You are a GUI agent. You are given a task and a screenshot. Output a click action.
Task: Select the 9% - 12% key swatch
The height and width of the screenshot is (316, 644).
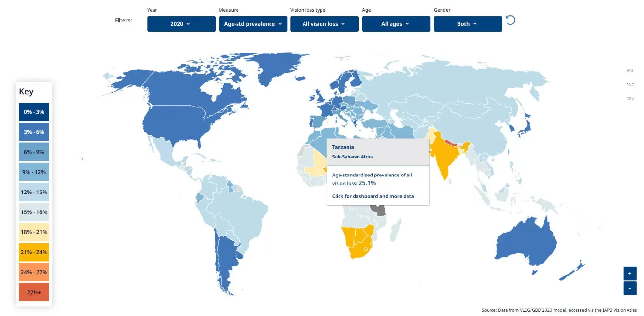point(34,172)
